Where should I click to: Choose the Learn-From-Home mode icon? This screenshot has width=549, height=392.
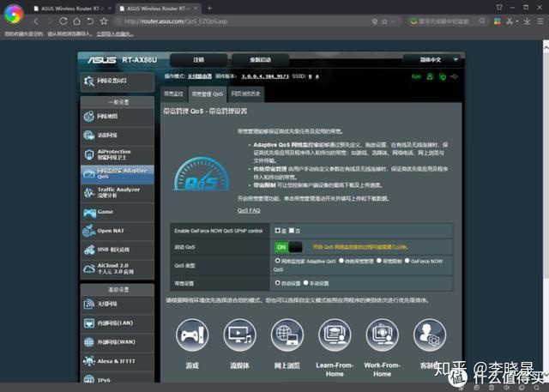[x=335, y=335]
